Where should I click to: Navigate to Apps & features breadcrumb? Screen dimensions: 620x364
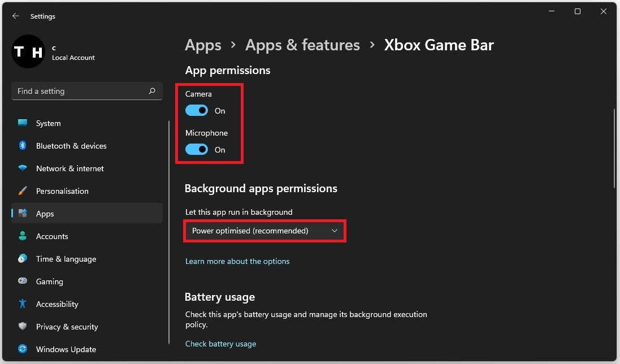pos(302,45)
